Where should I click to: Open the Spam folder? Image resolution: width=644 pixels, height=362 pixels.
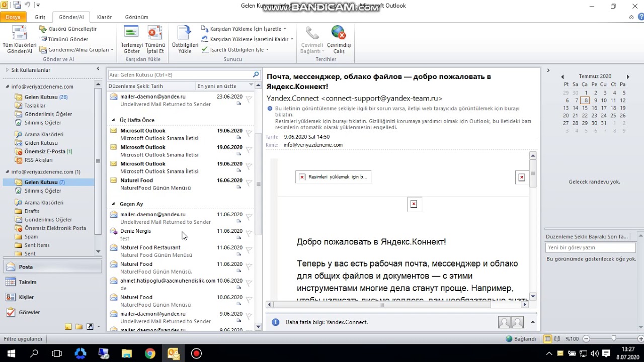(31, 237)
